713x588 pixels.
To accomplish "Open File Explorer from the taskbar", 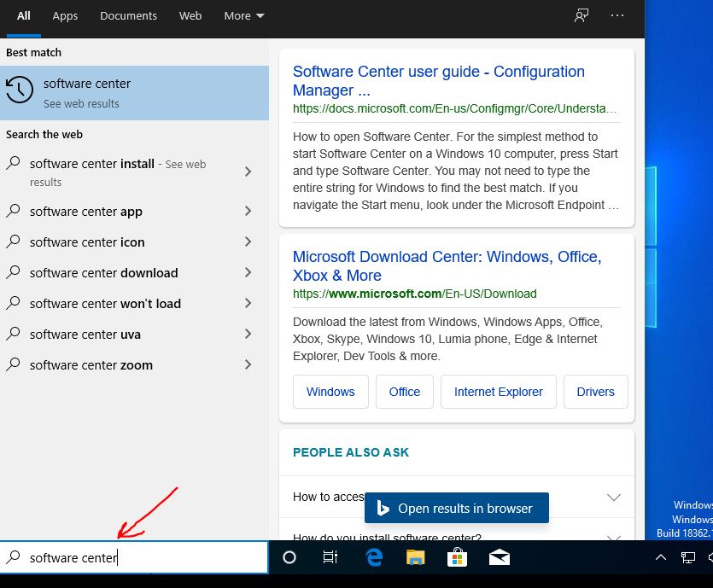I will coord(415,557).
